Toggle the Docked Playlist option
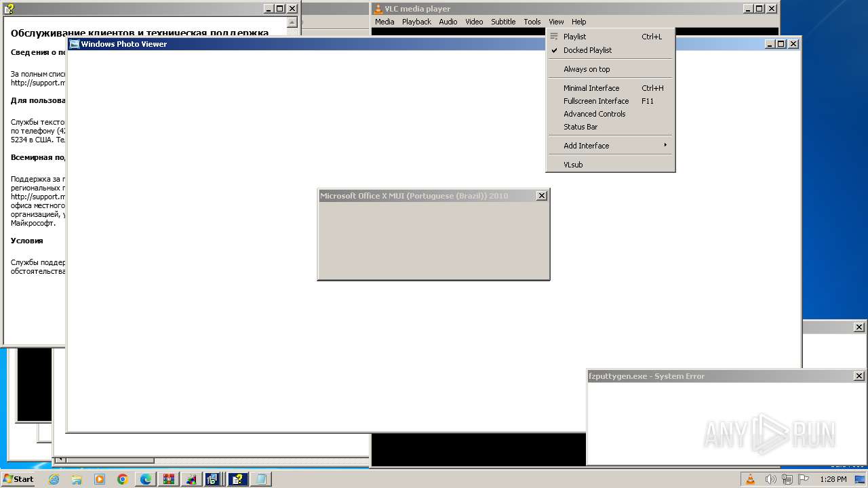Image resolution: width=868 pixels, height=488 pixels. (610, 50)
